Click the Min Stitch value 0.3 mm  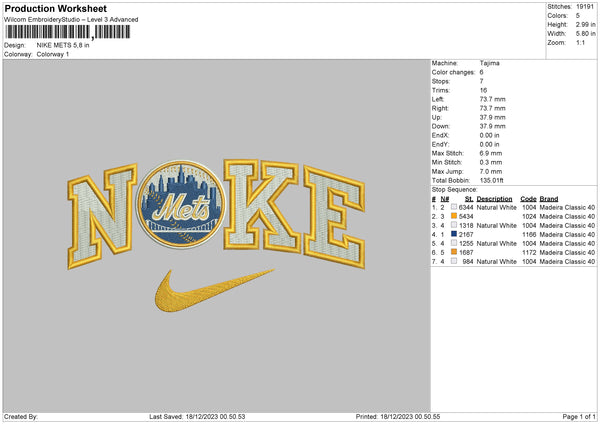(x=491, y=163)
